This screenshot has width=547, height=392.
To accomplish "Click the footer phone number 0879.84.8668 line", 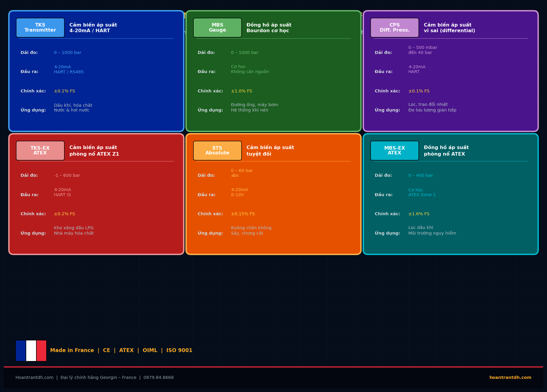I will pos(94,377).
